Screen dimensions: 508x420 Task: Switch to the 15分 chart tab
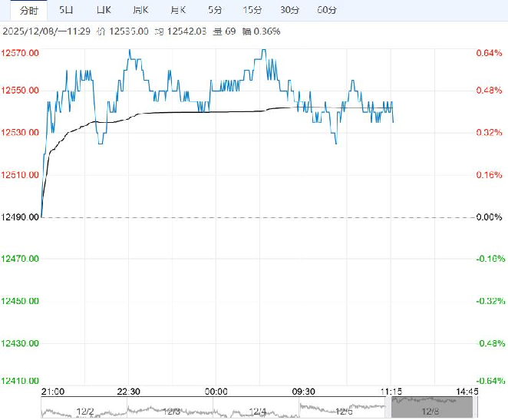point(252,10)
